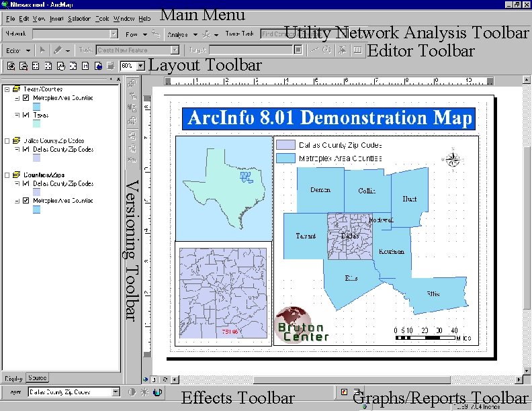Open the Effects toolbar Layer dropdown
Image resolution: width=532 pixels, height=411 pixels.
[x=116, y=392]
